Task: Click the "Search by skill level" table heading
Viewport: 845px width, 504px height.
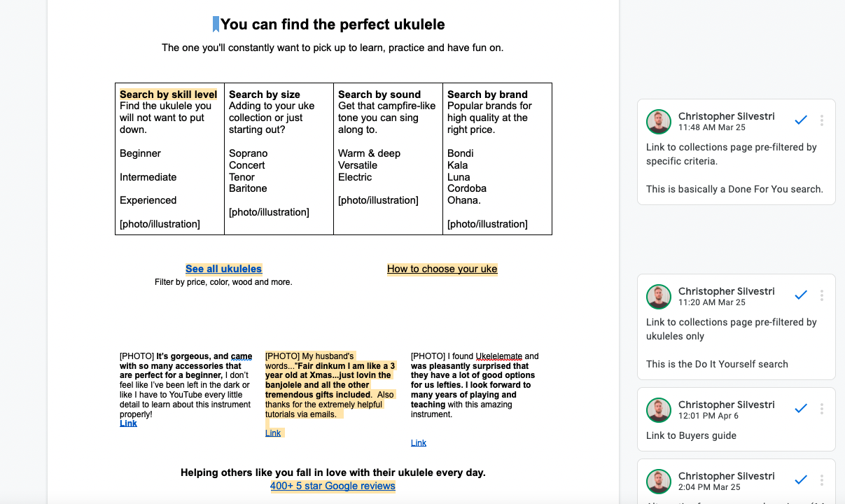Action: pos(168,94)
